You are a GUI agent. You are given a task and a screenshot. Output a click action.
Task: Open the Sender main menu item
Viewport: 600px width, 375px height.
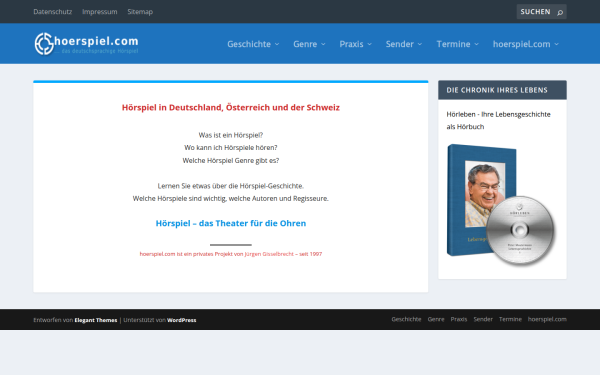click(399, 44)
